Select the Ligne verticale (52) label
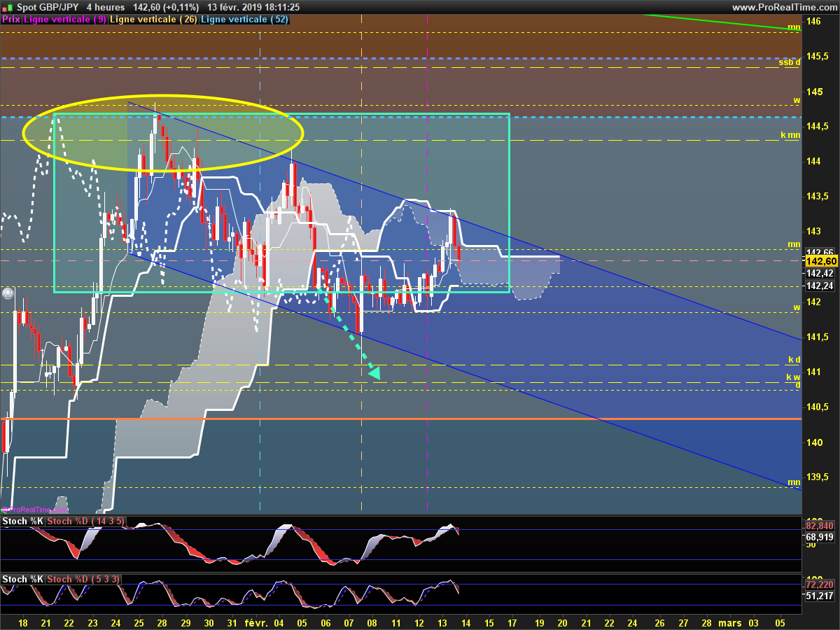This screenshot has height=630, width=840. click(244, 19)
